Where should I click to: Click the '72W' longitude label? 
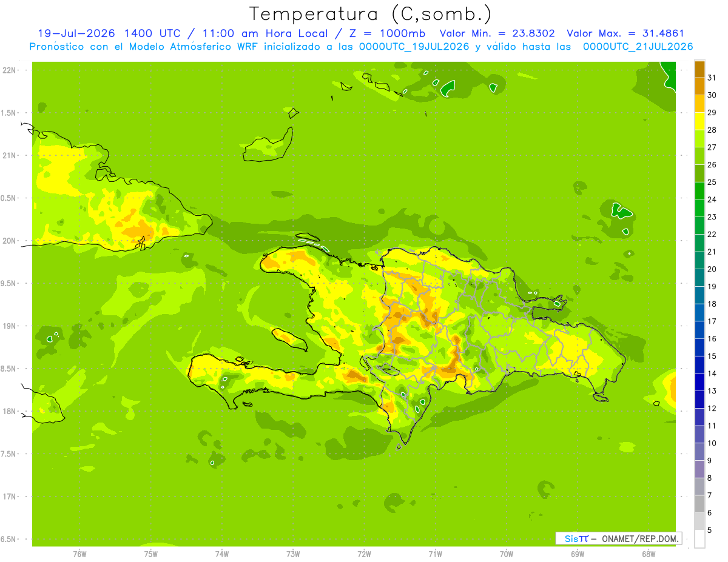365,554
